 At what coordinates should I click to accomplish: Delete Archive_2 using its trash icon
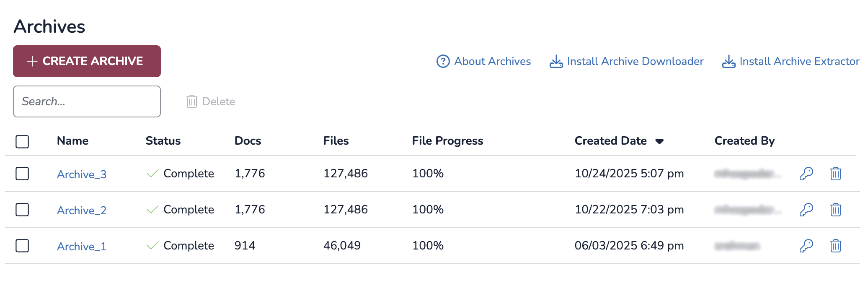835,210
